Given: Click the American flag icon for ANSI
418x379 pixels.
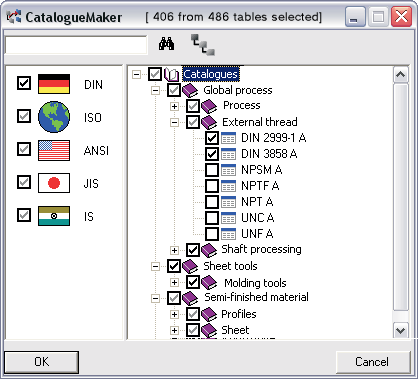Looking at the screenshot, I should (54, 150).
